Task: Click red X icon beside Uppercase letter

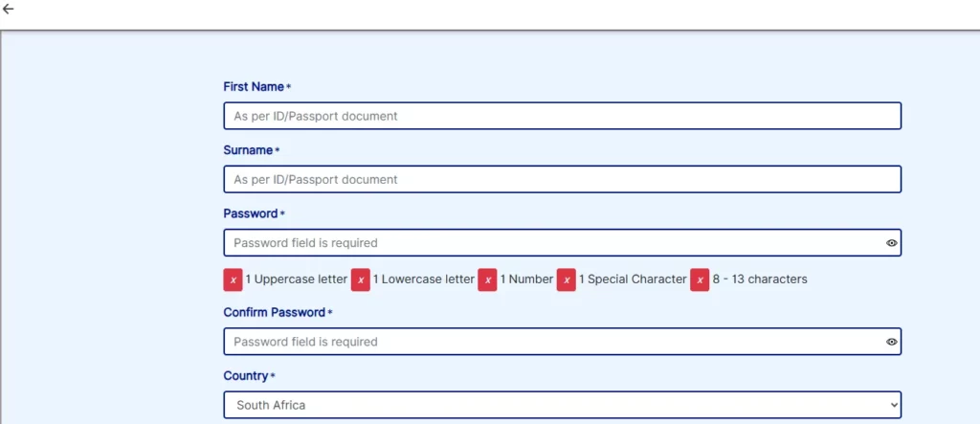Action: tap(233, 279)
